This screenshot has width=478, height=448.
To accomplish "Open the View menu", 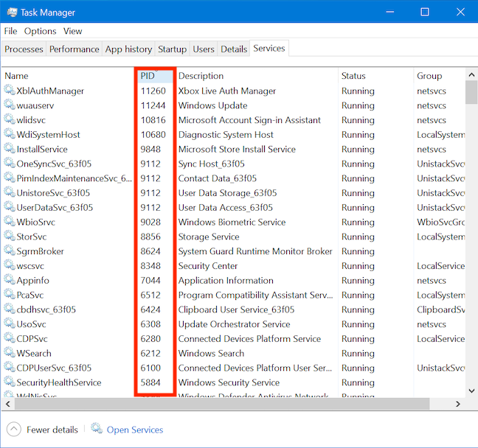I will 72,31.
